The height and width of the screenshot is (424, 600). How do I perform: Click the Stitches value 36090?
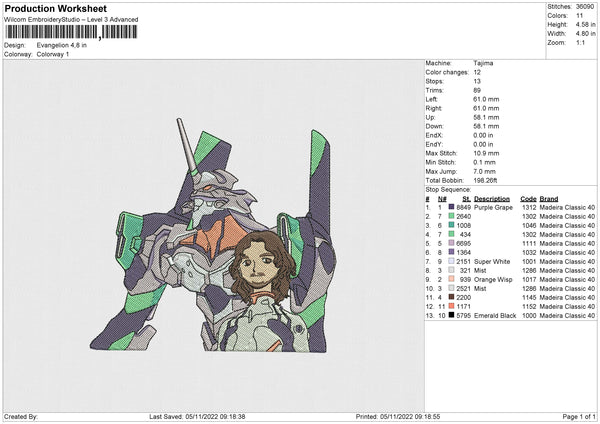pyautogui.click(x=585, y=7)
